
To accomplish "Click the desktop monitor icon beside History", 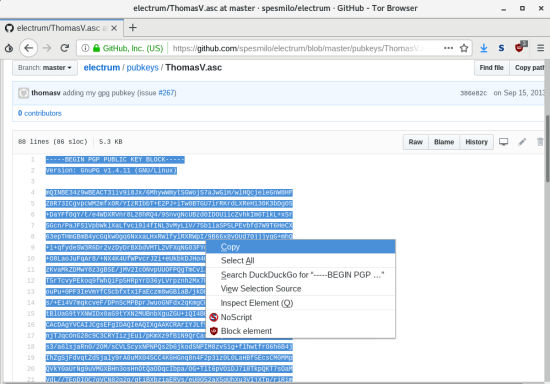I will 504,142.
